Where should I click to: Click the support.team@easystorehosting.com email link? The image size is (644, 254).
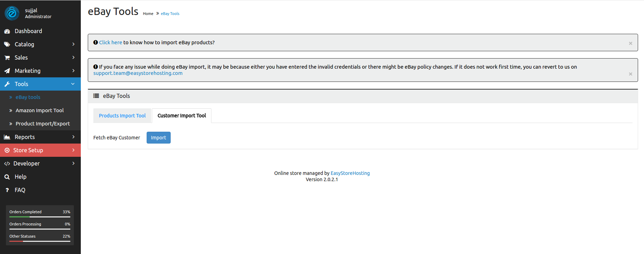point(138,73)
